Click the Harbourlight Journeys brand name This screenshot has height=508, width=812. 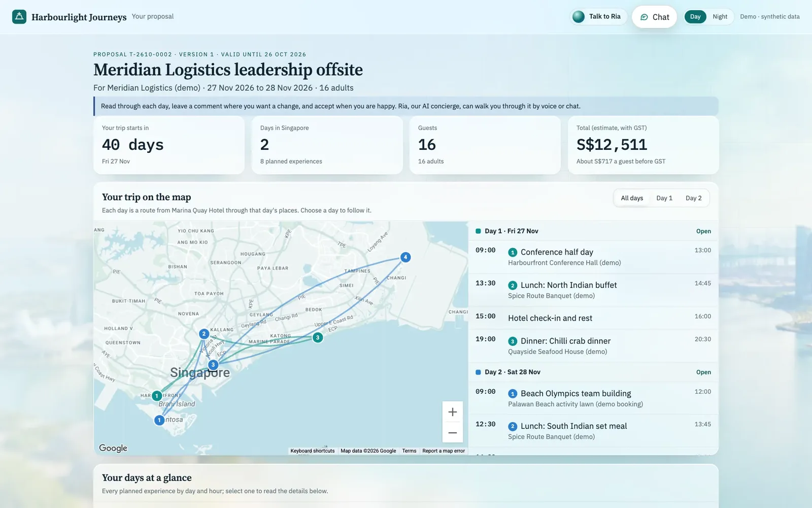pos(79,17)
